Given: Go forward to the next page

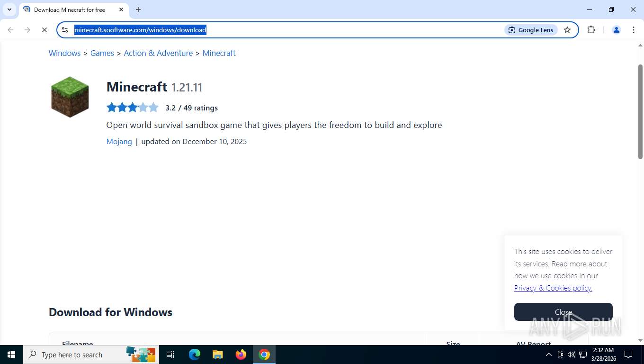Looking at the screenshot, I should pyautogui.click(x=27, y=30).
